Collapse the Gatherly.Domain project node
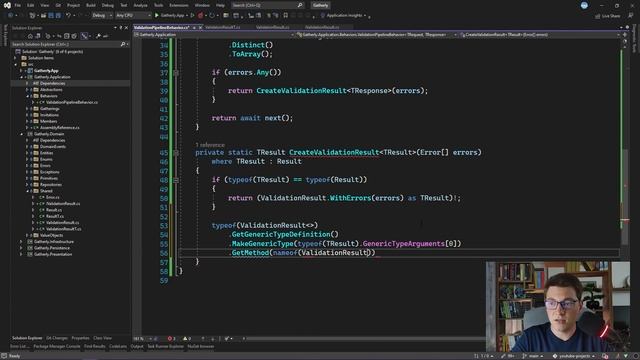 click(21, 134)
